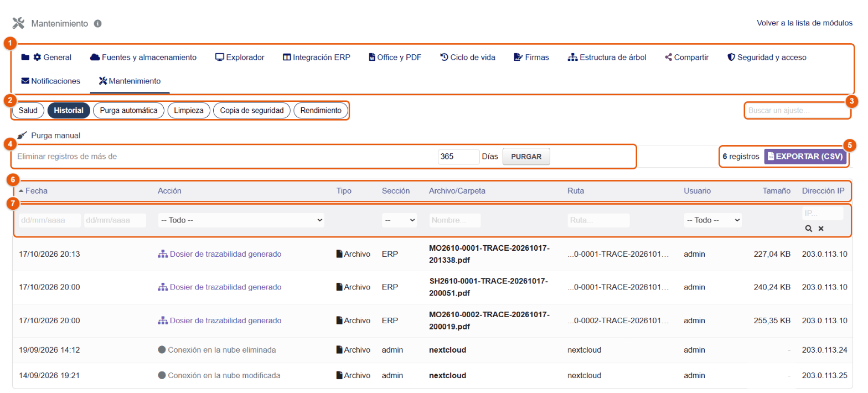Expand the Acción filter dropdown

pyautogui.click(x=241, y=220)
